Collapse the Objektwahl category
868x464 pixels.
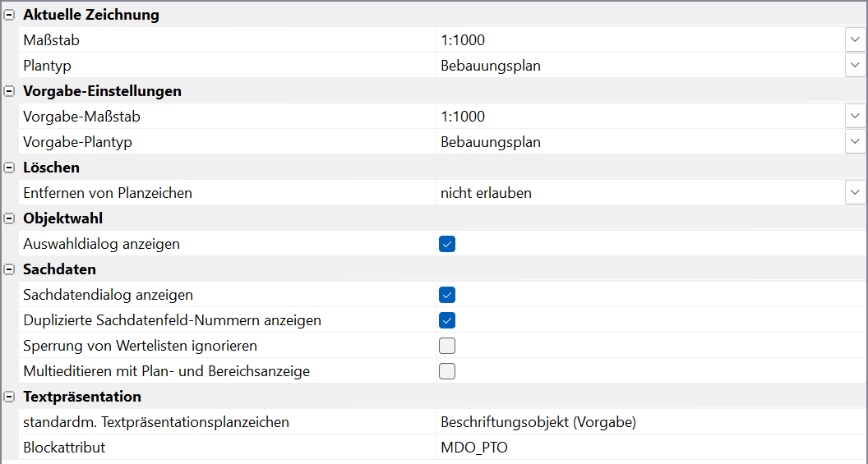(x=10, y=218)
